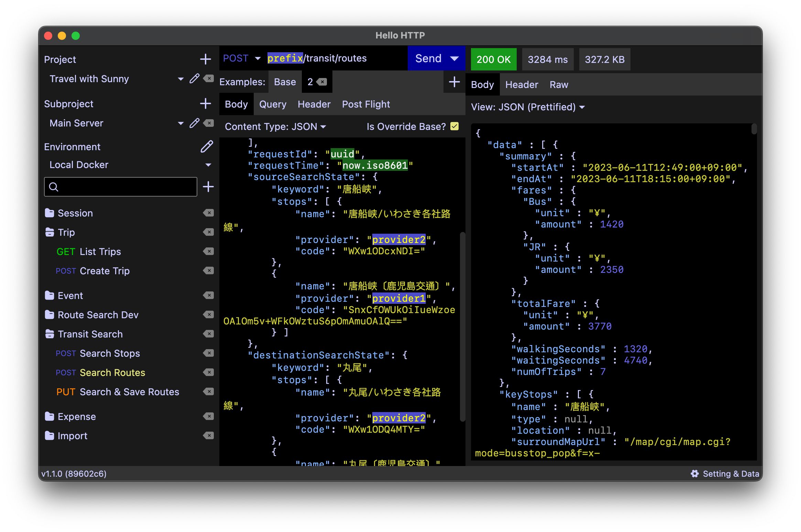The image size is (801, 532).
Task: Open the Main Server subproject dropdown
Action: [x=180, y=123]
